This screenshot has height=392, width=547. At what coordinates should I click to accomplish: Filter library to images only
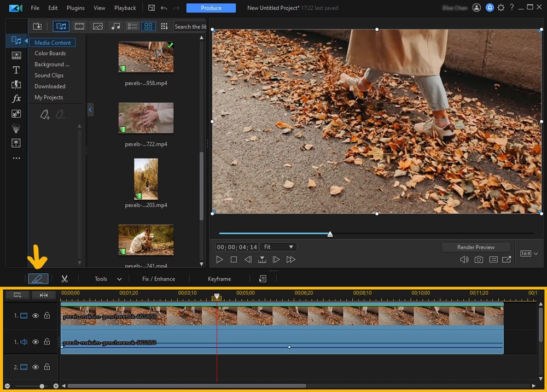(98, 26)
